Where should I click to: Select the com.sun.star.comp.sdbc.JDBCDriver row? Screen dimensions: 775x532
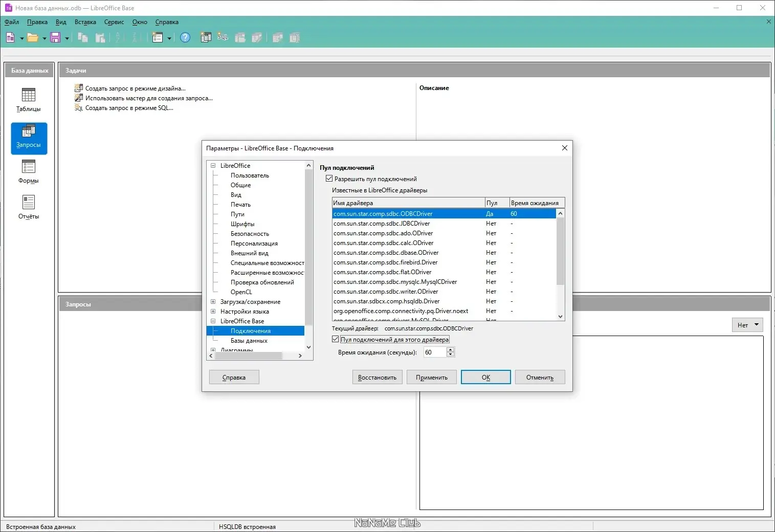(444, 224)
